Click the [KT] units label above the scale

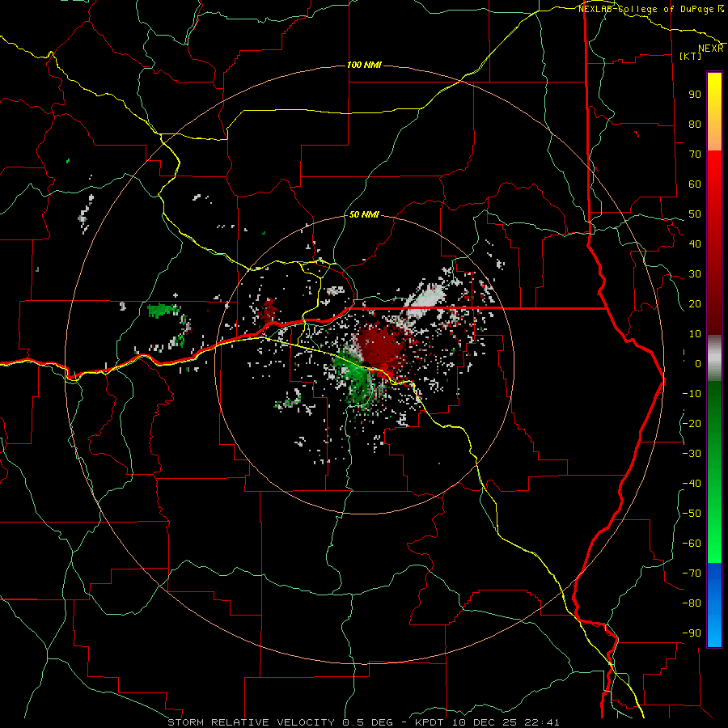691,56
